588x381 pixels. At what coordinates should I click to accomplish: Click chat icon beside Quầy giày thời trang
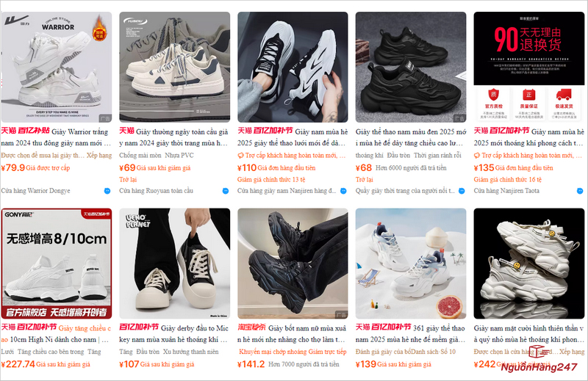462,191
